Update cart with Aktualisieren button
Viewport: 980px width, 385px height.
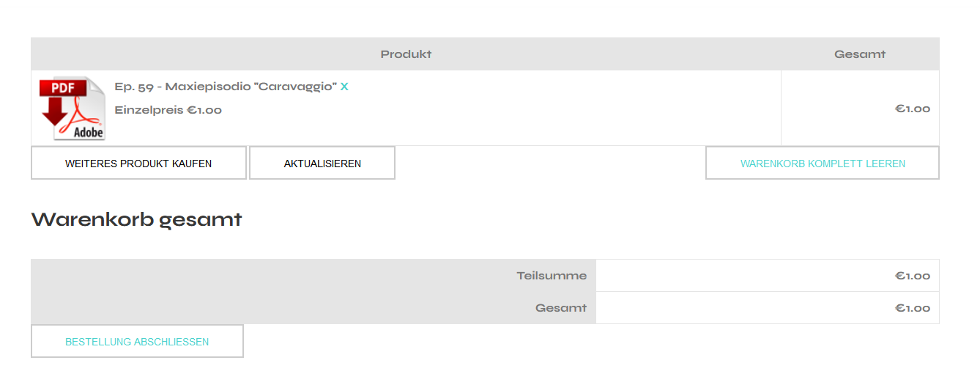pos(322,163)
